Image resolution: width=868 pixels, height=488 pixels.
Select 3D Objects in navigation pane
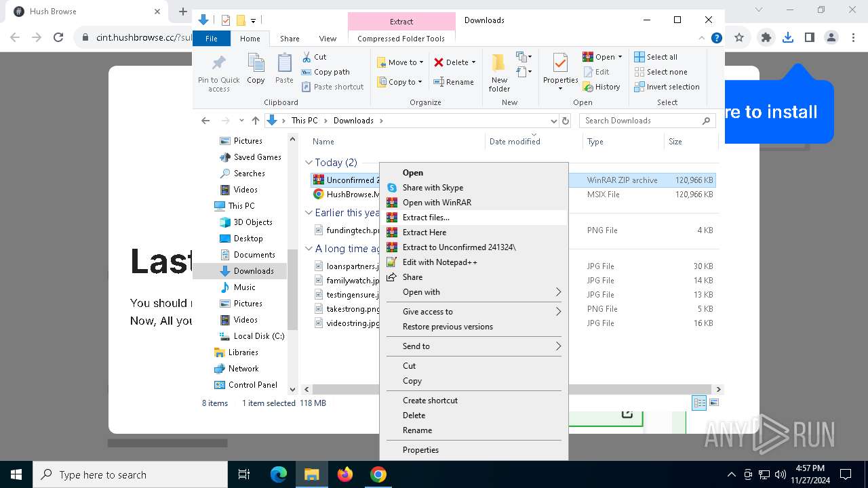(246, 222)
